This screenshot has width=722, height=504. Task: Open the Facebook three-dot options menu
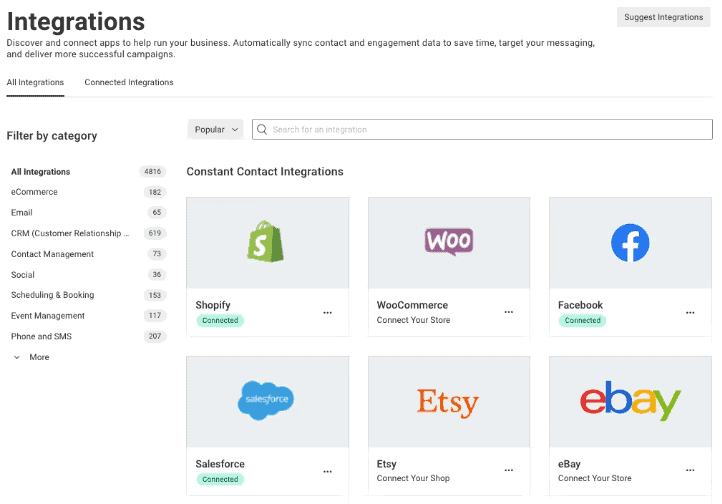click(690, 313)
